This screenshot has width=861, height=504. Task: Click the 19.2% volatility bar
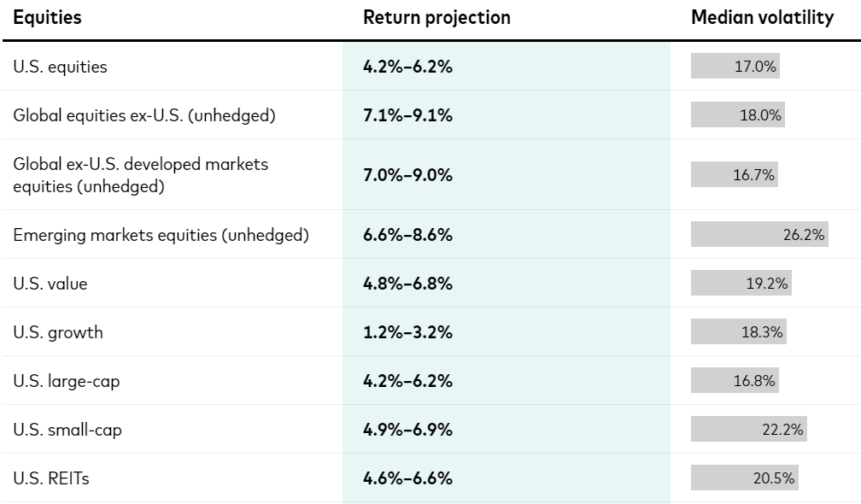point(741,284)
